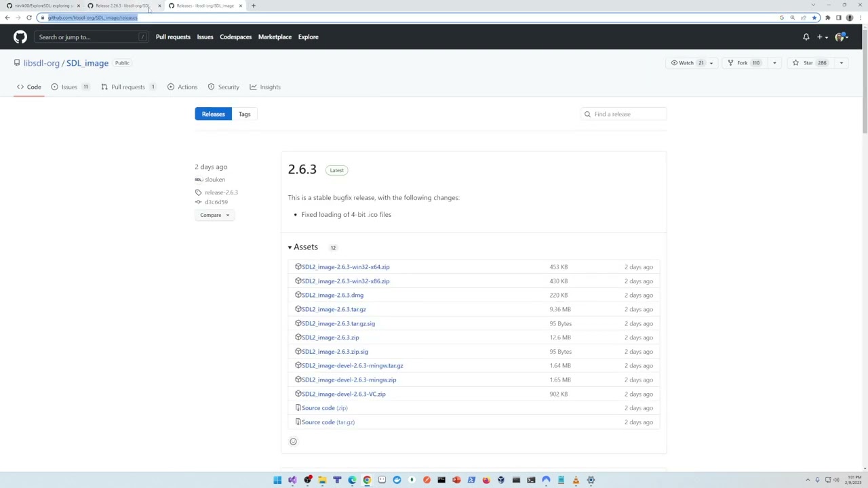Open browser extensions puzzle icon
This screenshot has height=488, width=868.
(827, 18)
